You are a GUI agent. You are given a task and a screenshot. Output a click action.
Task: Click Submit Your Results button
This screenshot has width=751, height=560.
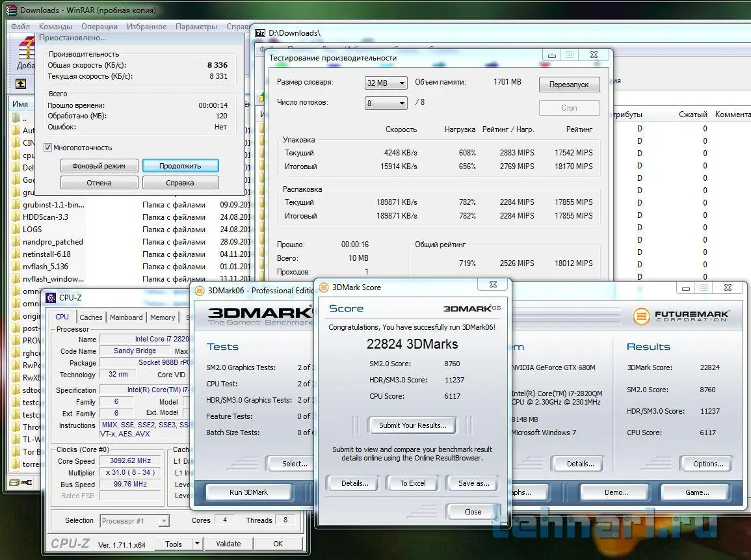click(x=412, y=425)
